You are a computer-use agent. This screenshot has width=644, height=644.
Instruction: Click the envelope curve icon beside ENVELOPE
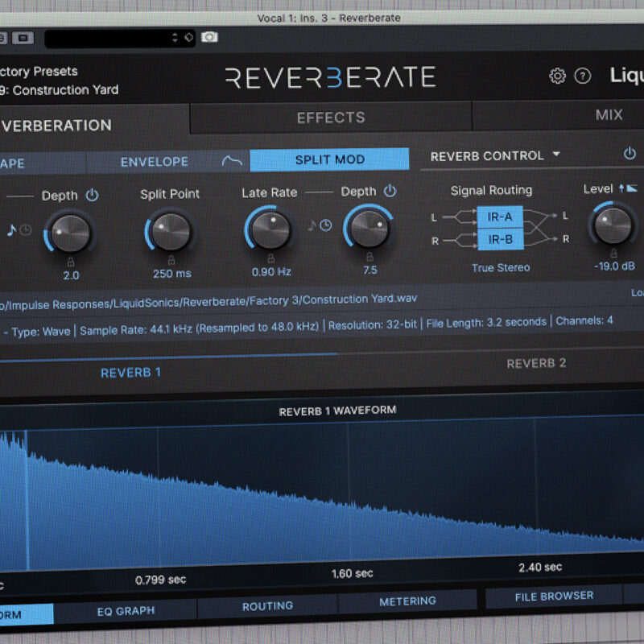click(232, 161)
